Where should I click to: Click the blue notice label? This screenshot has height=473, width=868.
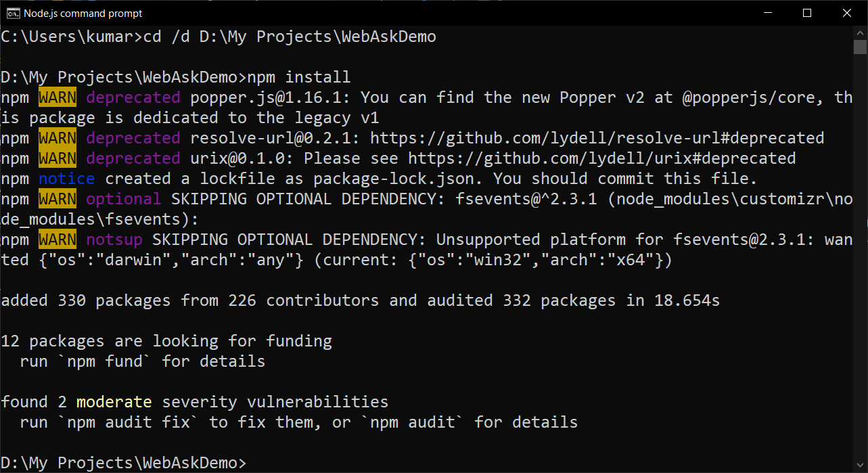pos(67,179)
